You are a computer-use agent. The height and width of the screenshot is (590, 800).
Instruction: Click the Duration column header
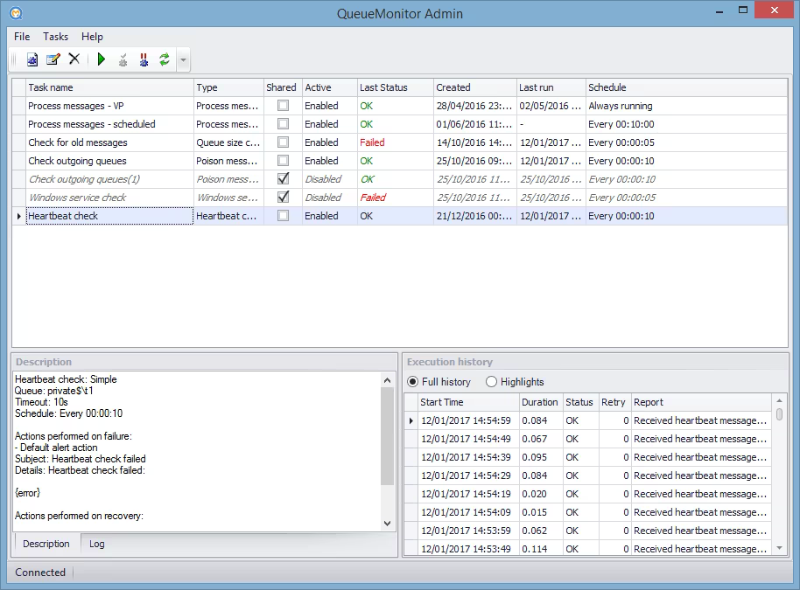point(540,402)
